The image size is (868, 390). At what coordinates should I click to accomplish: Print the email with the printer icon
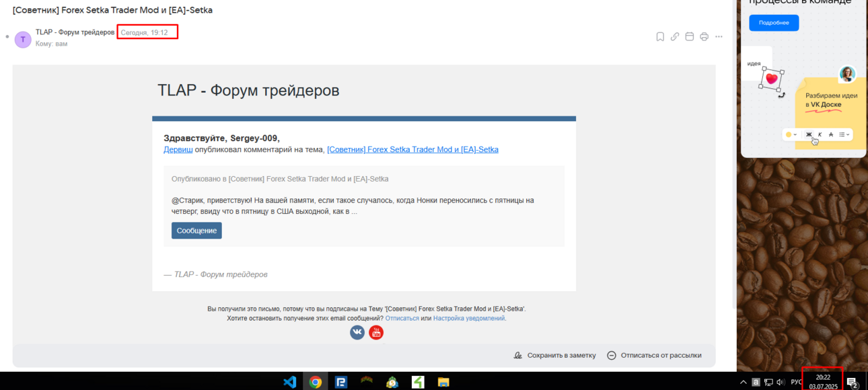click(x=704, y=37)
